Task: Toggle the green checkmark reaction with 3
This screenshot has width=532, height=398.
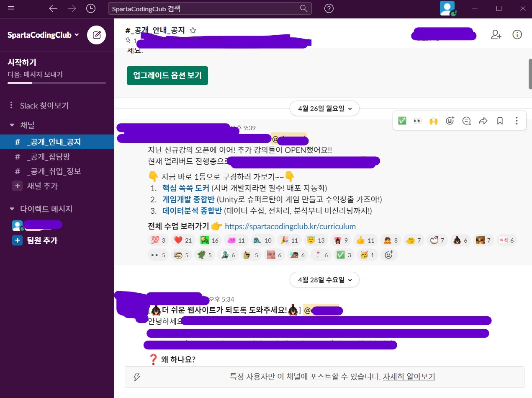Action: tap(344, 254)
